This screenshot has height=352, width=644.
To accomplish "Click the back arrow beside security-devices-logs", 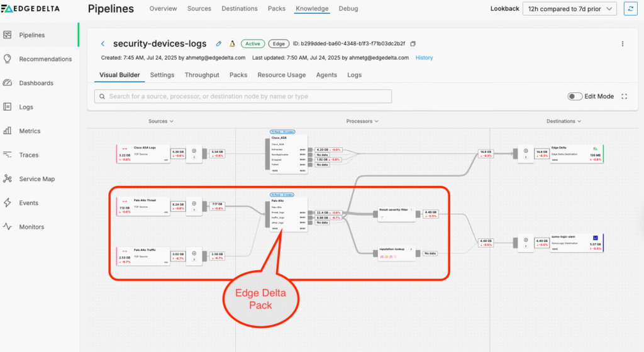I will [x=103, y=44].
